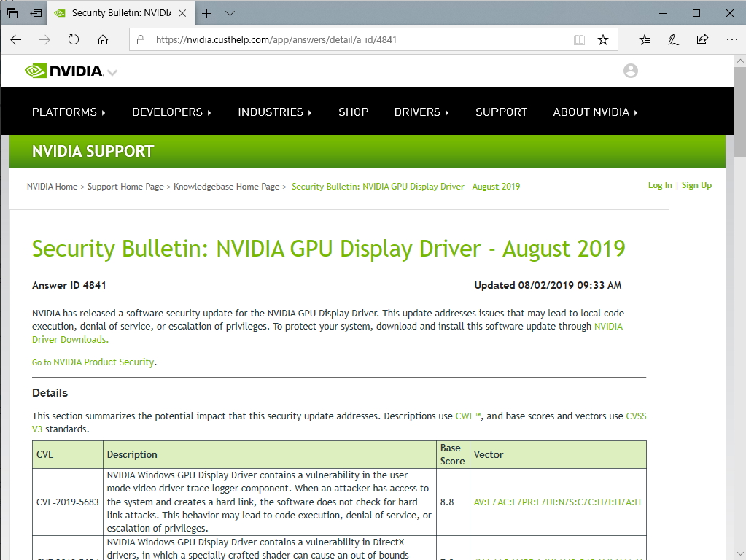The height and width of the screenshot is (560, 746).
Task: Click the browser Forward arrow
Action: (x=44, y=40)
